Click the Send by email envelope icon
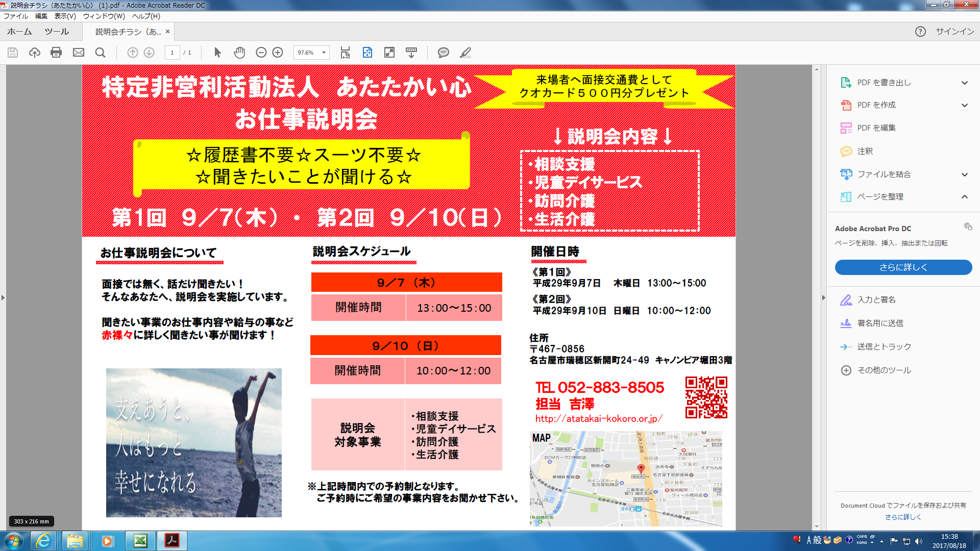Image resolution: width=980 pixels, height=551 pixels. click(78, 53)
